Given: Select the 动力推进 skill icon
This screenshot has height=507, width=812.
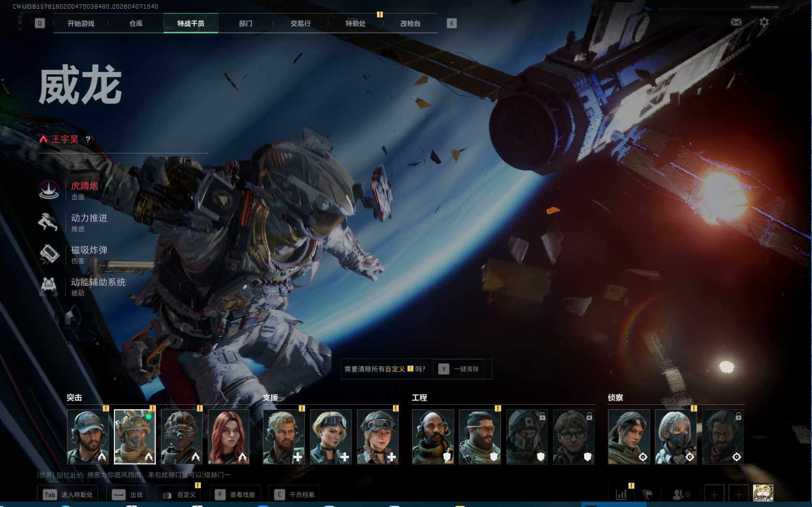Looking at the screenshot, I should 48,222.
